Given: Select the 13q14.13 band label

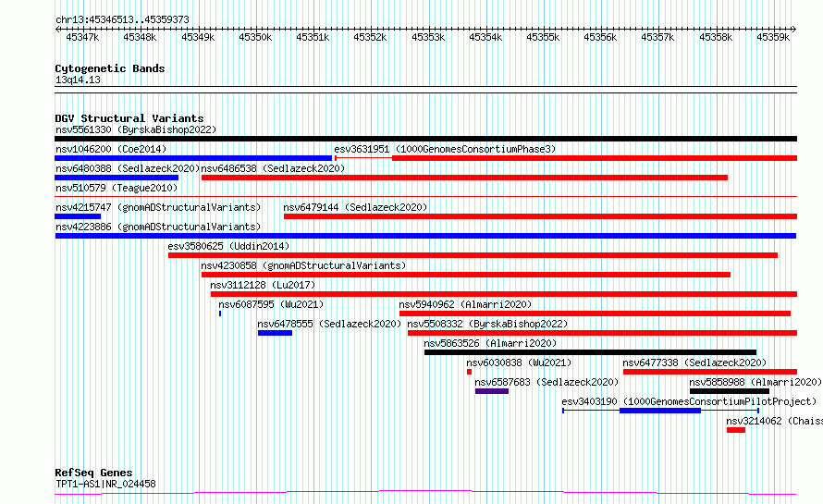Looking at the screenshot, I should 78,80.
